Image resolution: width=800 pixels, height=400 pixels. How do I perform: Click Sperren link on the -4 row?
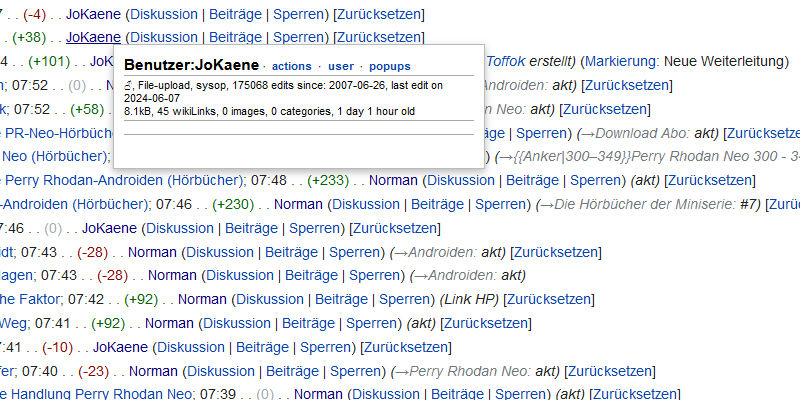301,15
